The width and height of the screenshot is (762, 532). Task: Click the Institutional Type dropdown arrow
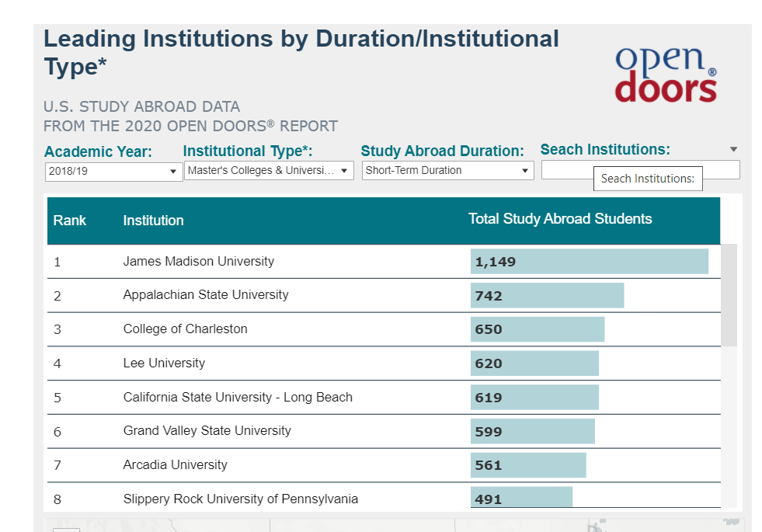click(x=346, y=170)
